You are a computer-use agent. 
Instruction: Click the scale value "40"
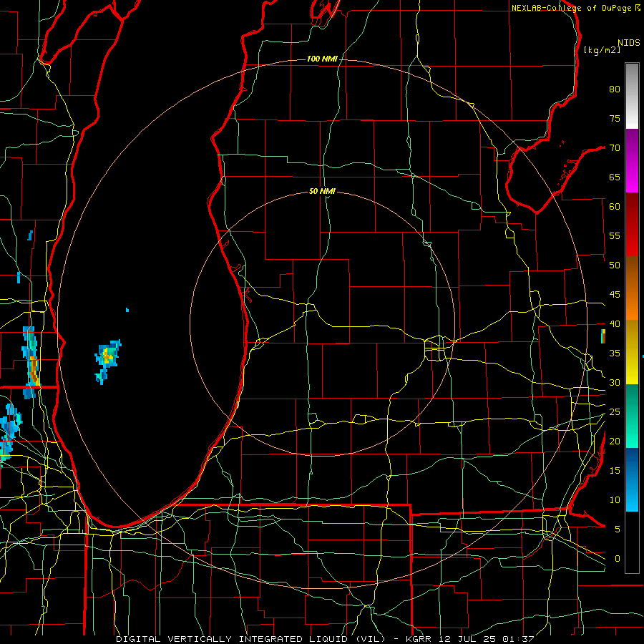[x=615, y=324]
